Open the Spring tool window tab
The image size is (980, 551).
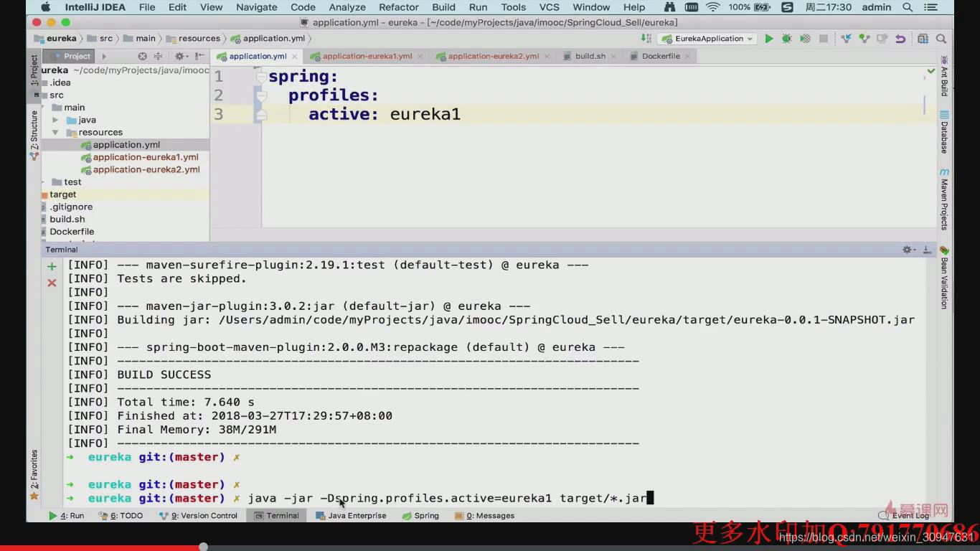[420, 515]
